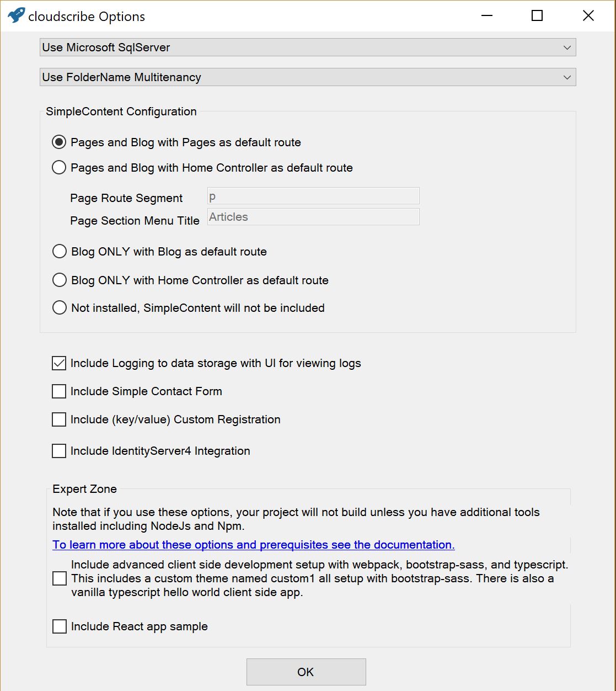Click the Page Section Menu Title field
616x691 pixels.
point(313,217)
